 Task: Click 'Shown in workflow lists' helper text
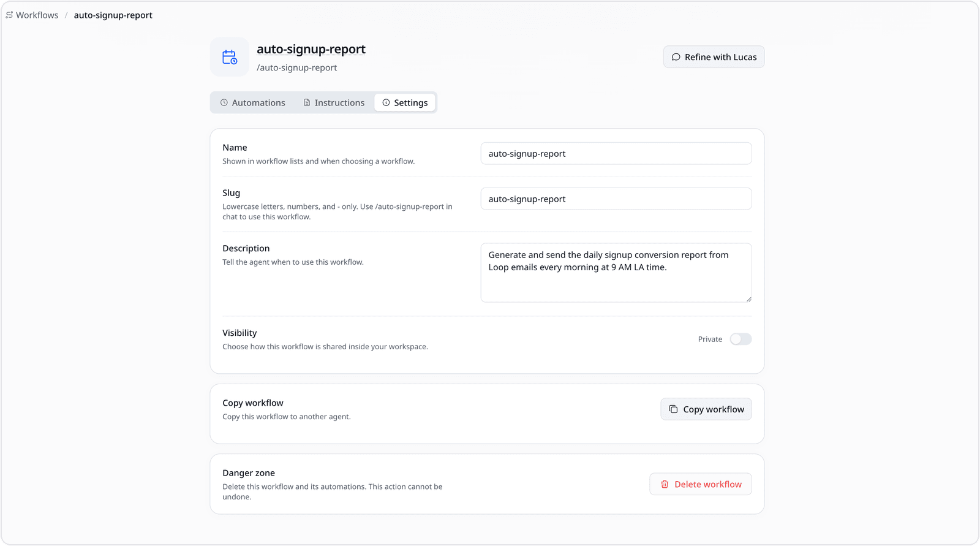(318, 162)
